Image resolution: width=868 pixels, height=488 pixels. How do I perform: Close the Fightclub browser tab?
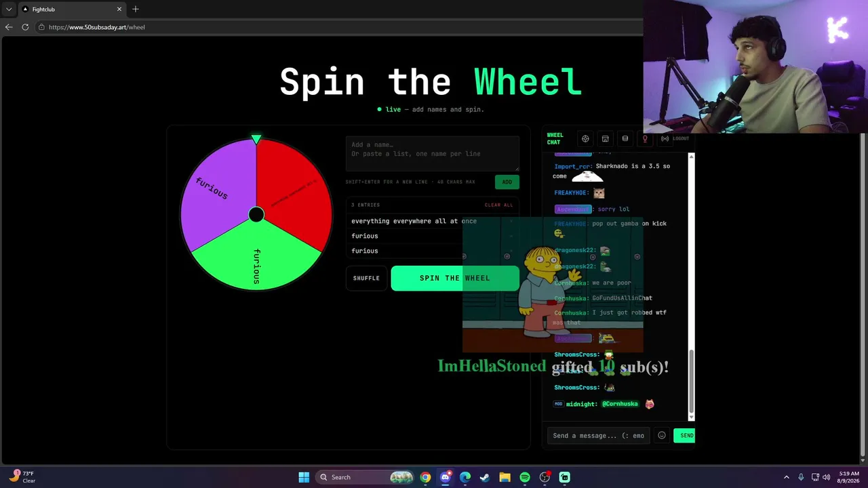[119, 9]
